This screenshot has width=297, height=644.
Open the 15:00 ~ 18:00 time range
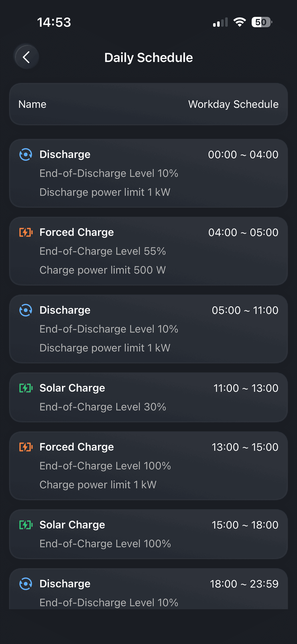click(x=245, y=525)
